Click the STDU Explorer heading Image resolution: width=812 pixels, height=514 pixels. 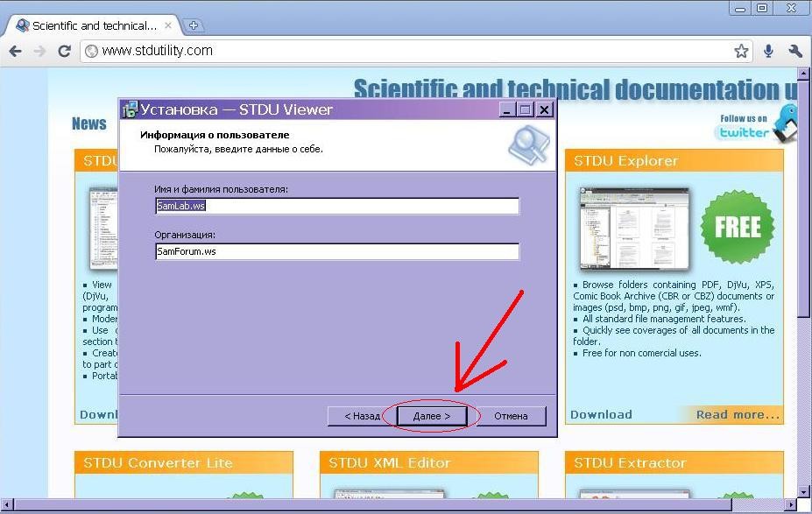[x=625, y=161]
